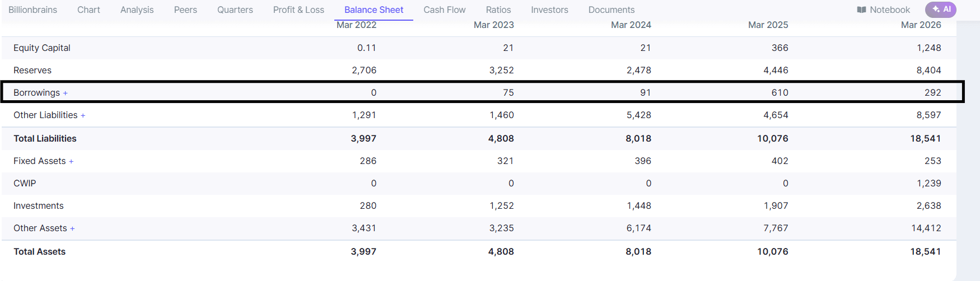The height and width of the screenshot is (281, 980).
Task: Switch to the Cash Flow tab
Action: (445, 10)
